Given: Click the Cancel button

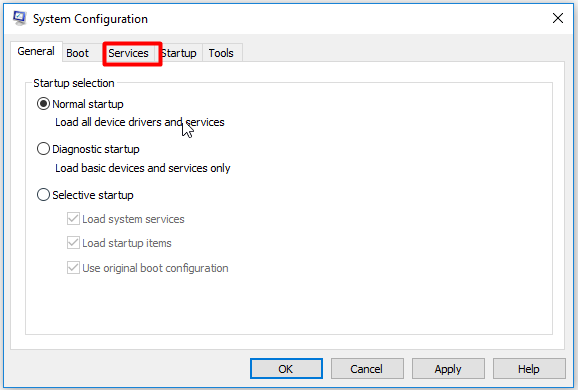Looking at the screenshot, I should [x=367, y=369].
